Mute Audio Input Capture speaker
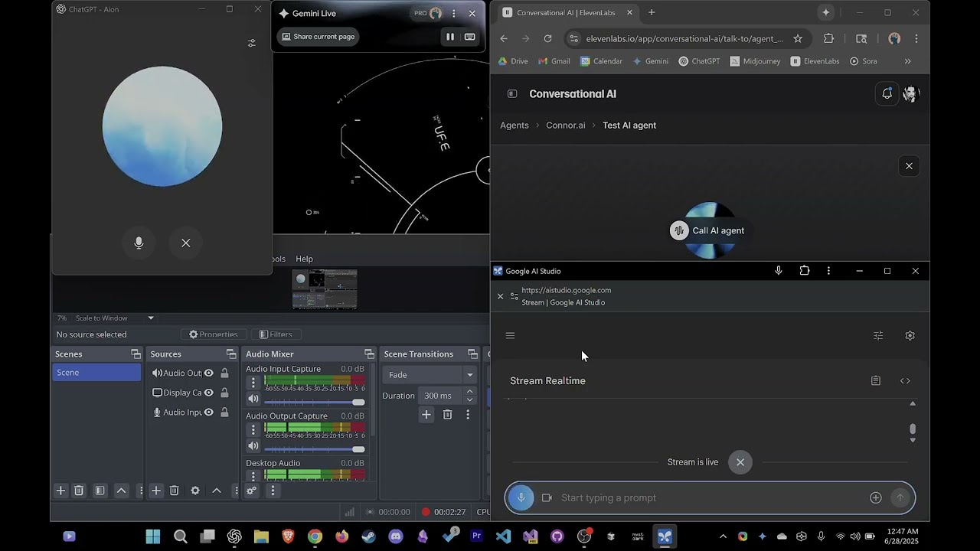 pos(253,399)
